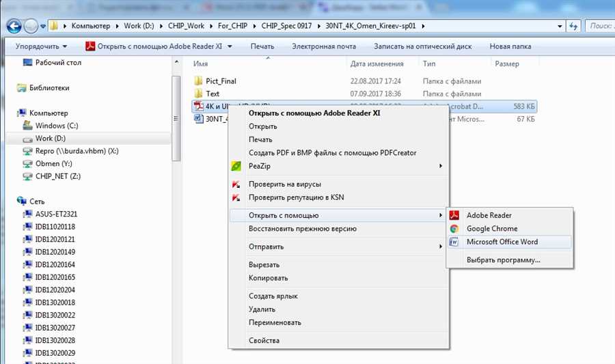
Task: Click Kaspersky icon beside Проверить репутацию в KSN
Action: click(236, 197)
